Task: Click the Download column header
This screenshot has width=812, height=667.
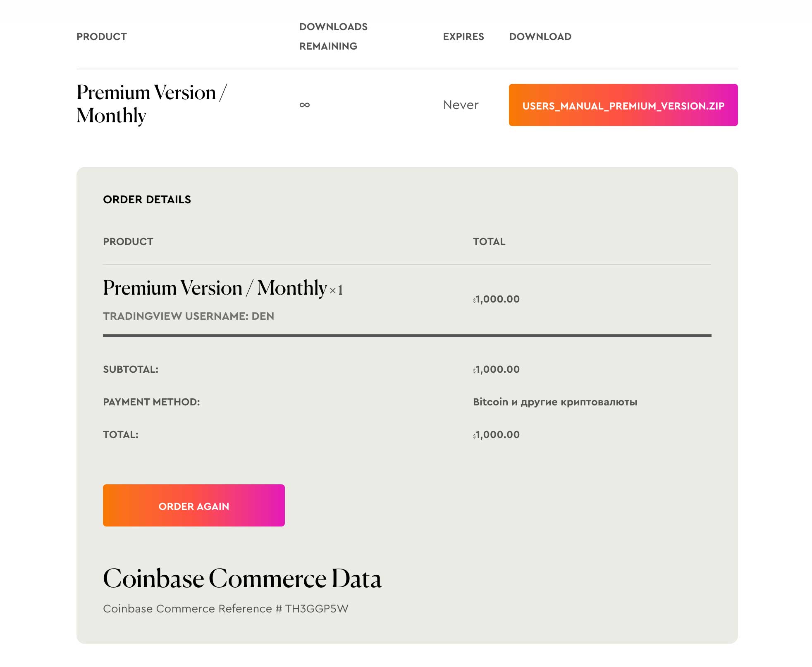Action: pos(540,37)
